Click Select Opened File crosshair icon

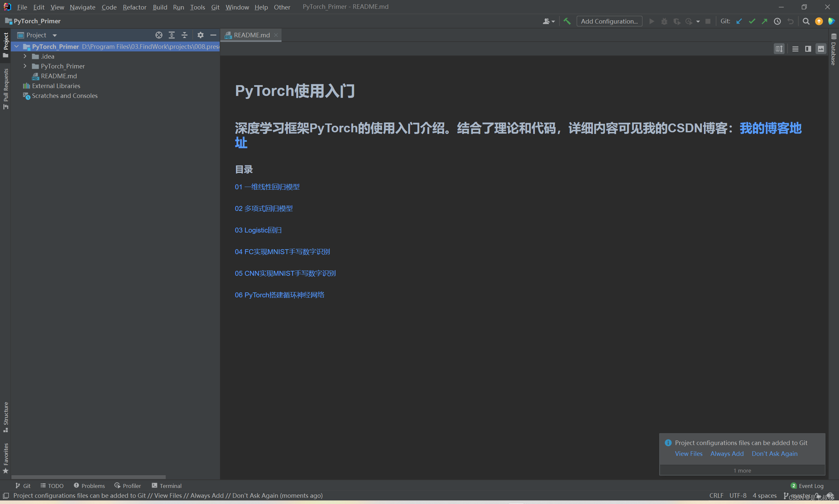[159, 35]
